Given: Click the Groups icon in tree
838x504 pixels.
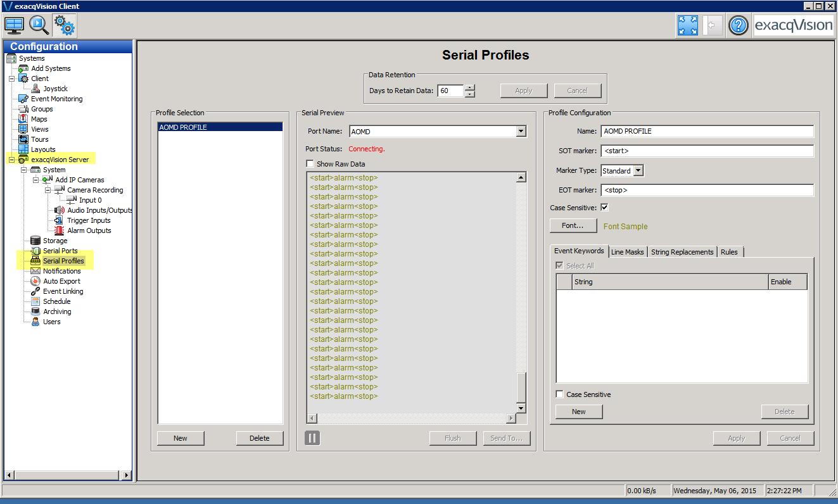Looking at the screenshot, I should pos(23,109).
